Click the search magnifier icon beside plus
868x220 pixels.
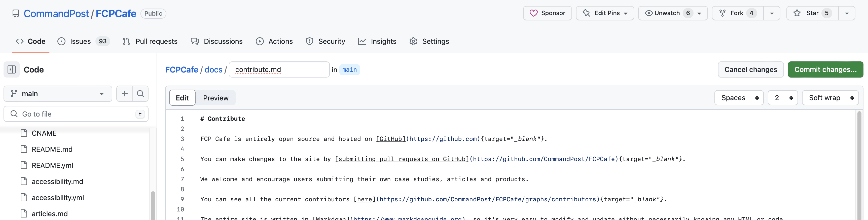[x=140, y=94]
